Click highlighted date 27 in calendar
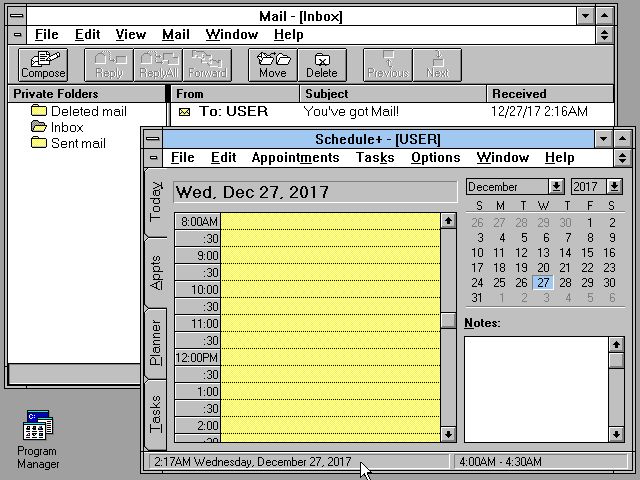 [543, 283]
